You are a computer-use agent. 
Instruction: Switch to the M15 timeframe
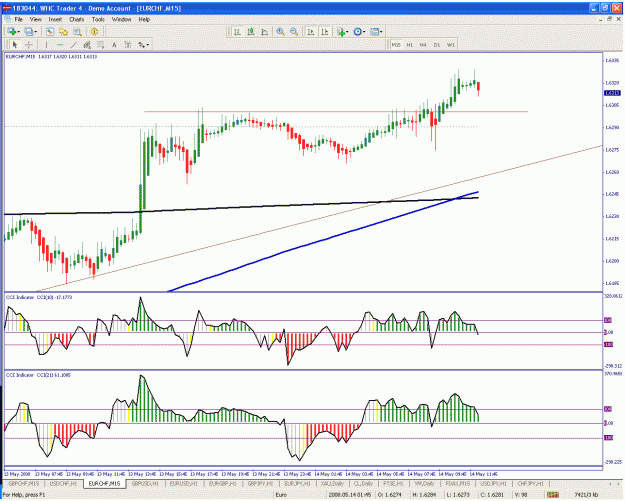[396, 45]
